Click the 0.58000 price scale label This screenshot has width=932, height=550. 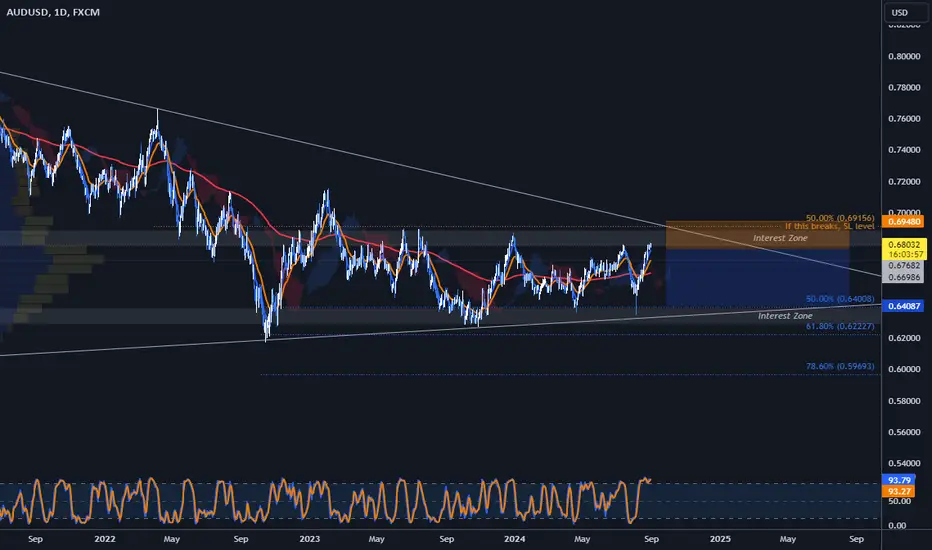904,401
